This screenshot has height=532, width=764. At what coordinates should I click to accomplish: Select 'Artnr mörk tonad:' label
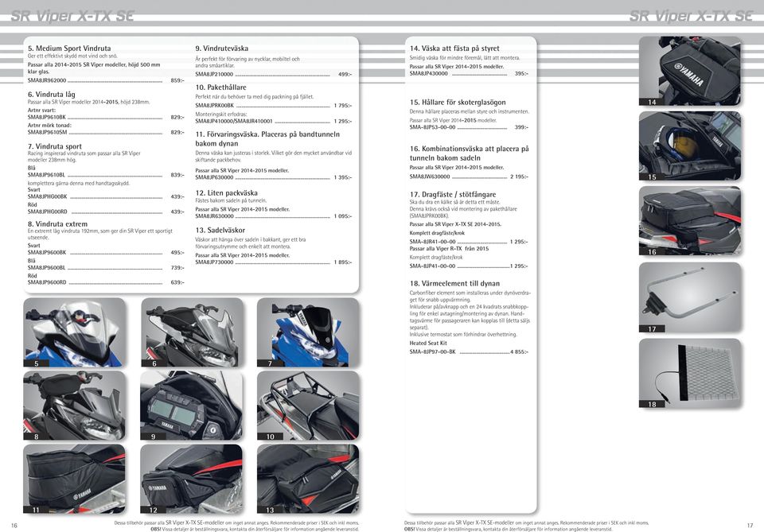pos(49,125)
